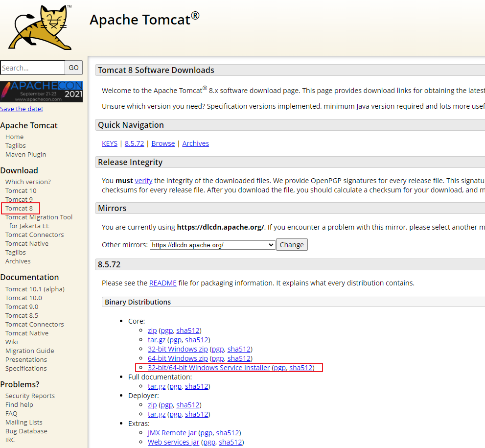485x448 pixels.
Task: Open Tomcat 10.0 documentation
Action: 23,298
